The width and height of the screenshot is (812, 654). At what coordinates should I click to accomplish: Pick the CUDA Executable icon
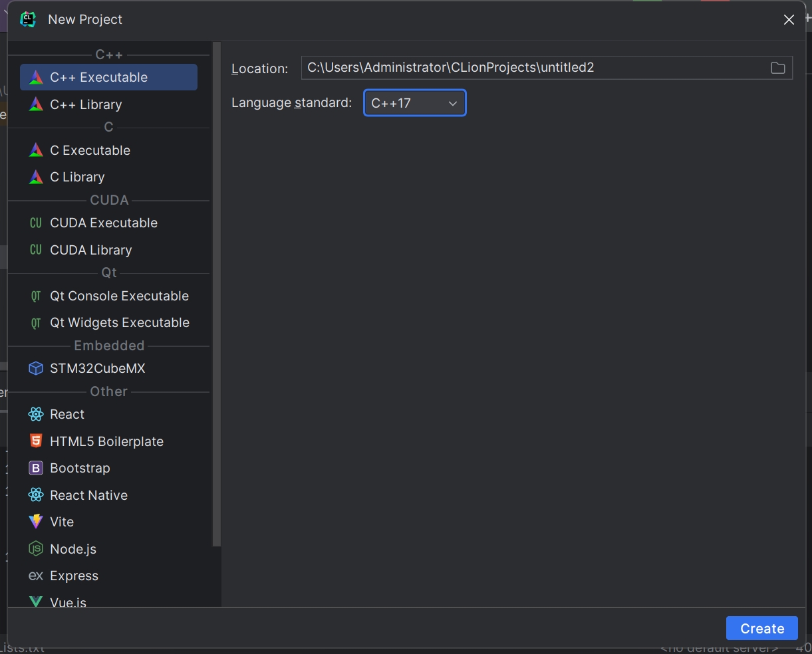pos(36,223)
